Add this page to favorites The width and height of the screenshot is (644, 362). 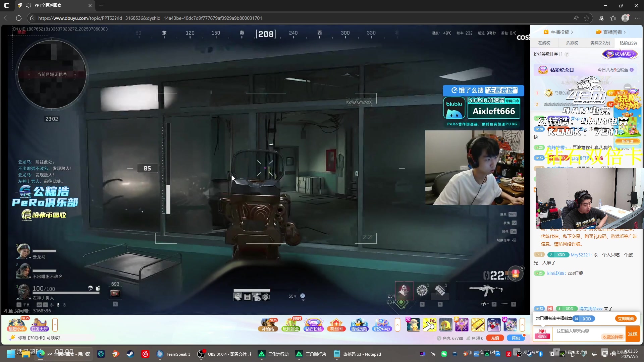(x=587, y=18)
